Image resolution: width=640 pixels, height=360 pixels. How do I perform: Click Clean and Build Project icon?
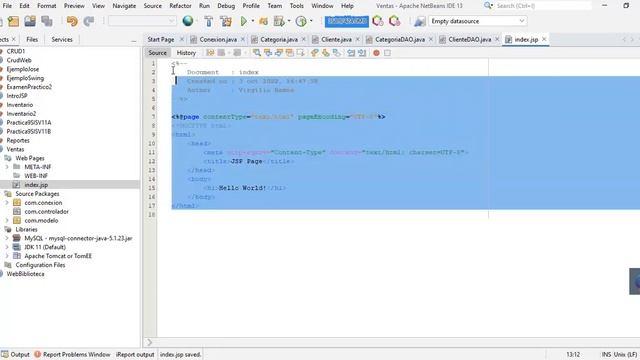pyautogui.click(x=226, y=21)
